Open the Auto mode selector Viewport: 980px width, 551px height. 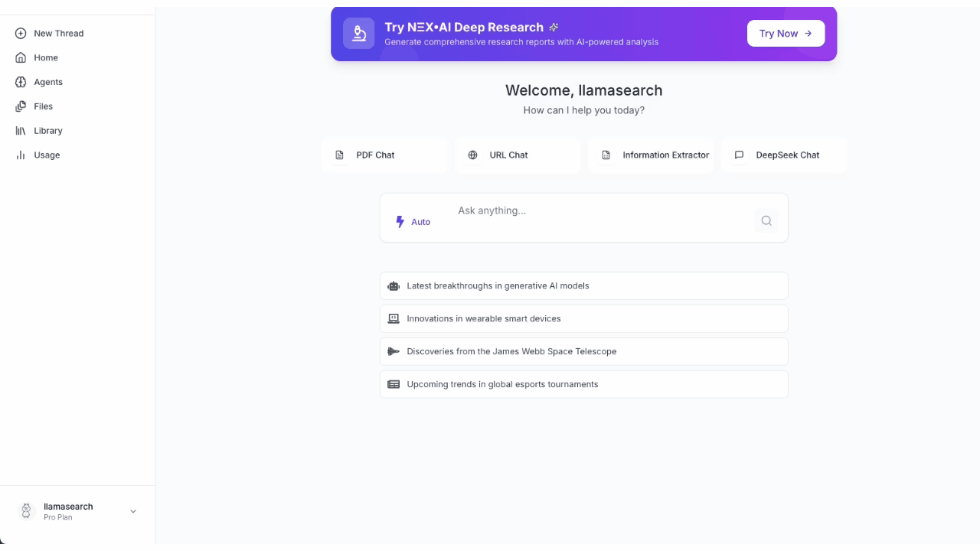click(413, 222)
